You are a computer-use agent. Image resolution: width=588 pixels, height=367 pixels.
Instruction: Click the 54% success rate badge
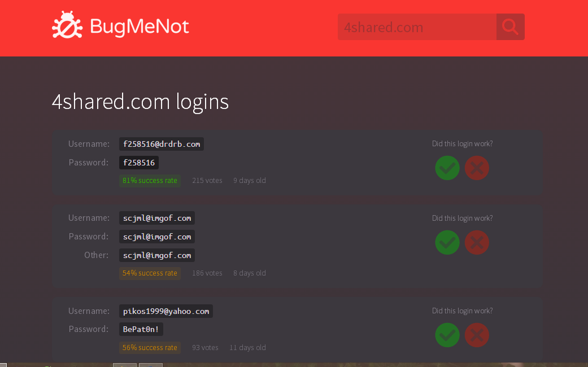tap(150, 273)
